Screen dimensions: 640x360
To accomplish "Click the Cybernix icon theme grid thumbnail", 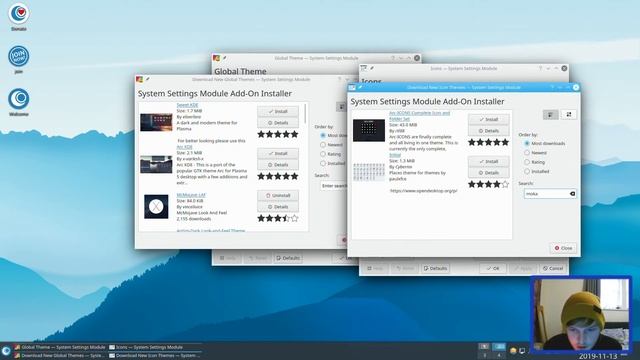I will click(x=369, y=172).
